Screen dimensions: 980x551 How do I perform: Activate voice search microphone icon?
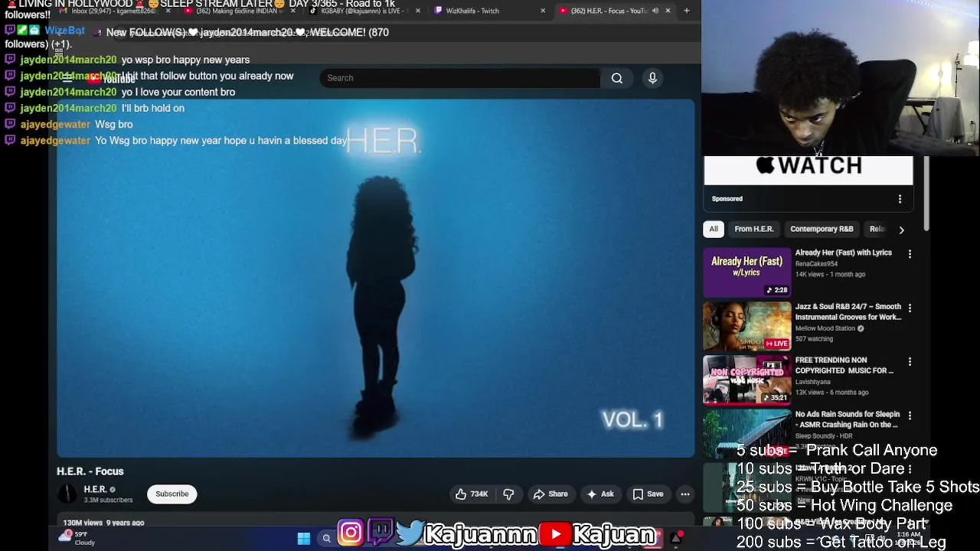coord(652,78)
